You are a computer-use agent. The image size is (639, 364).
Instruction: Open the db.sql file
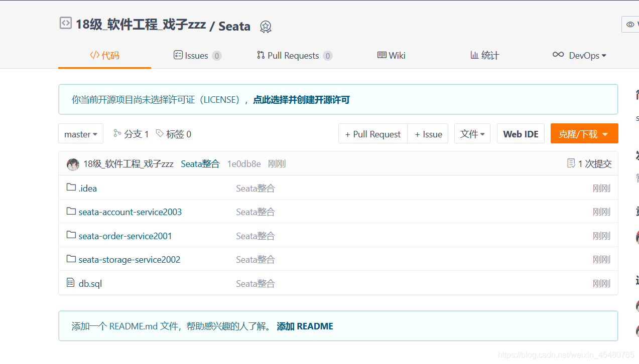click(x=90, y=284)
